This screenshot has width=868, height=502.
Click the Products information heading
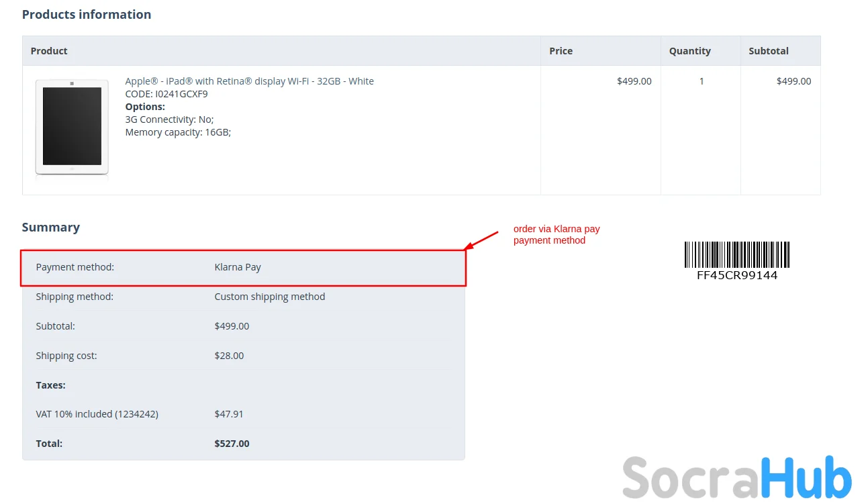(x=87, y=15)
